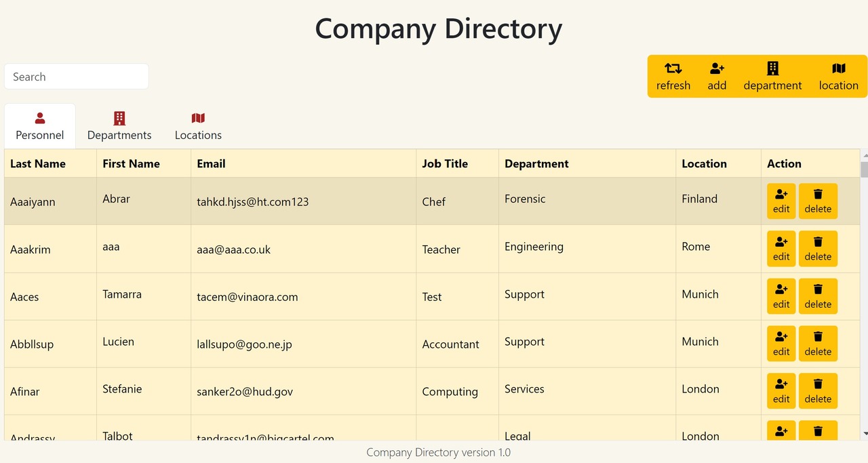Click the location map icon in the toolbar

point(838,76)
